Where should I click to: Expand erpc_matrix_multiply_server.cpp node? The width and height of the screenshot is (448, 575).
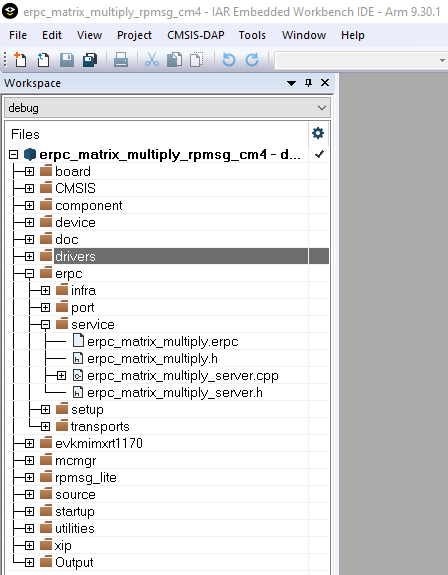61,376
